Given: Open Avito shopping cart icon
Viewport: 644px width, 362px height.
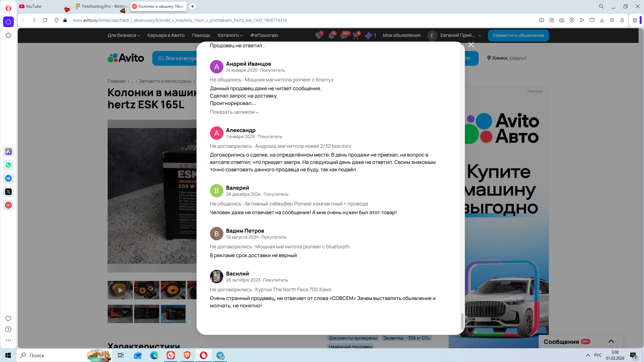Looking at the screenshot, I should click(356, 36).
